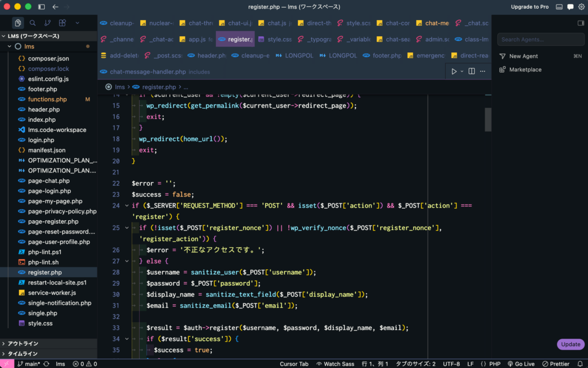Open the Extensions view icon

point(62,23)
